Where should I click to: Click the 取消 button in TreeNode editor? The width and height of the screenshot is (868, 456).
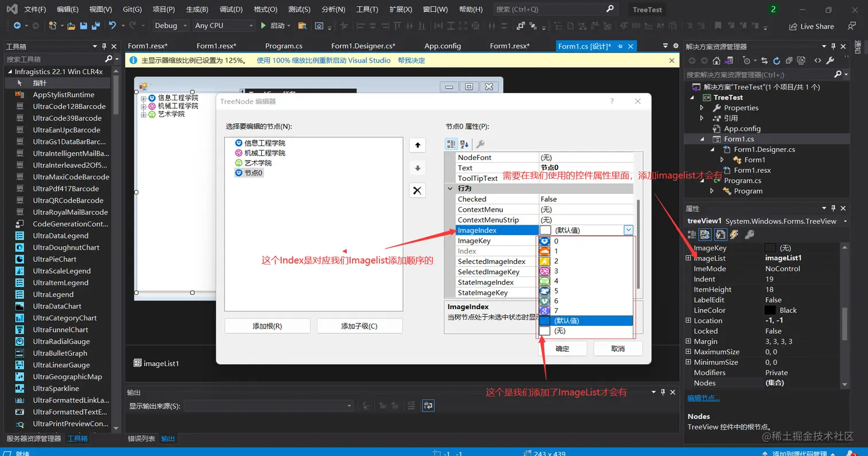click(x=618, y=349)
